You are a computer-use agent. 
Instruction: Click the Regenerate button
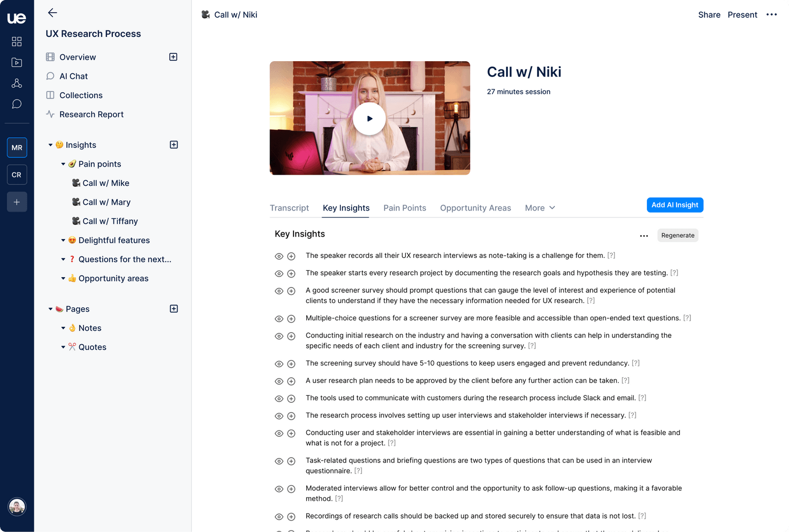tap(678, 236)
